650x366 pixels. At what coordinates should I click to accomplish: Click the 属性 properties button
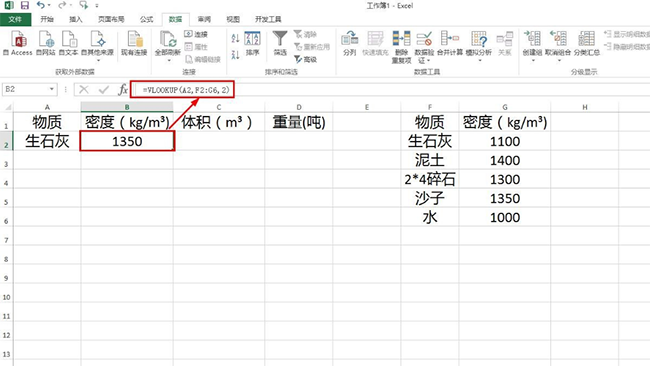coord(196,47)
